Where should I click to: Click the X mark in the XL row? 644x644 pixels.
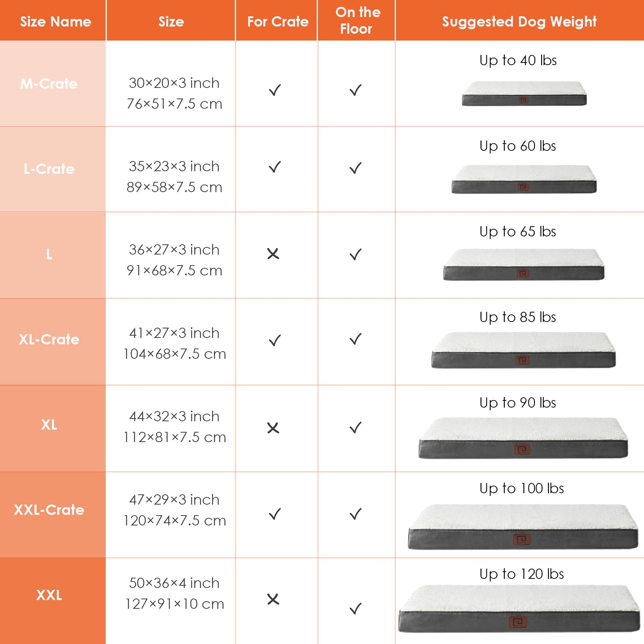(x=273, y=428)
